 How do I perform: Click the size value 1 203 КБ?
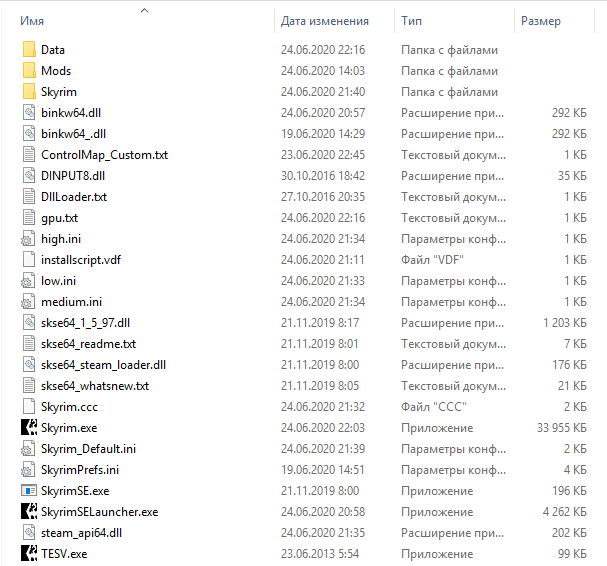565,323
